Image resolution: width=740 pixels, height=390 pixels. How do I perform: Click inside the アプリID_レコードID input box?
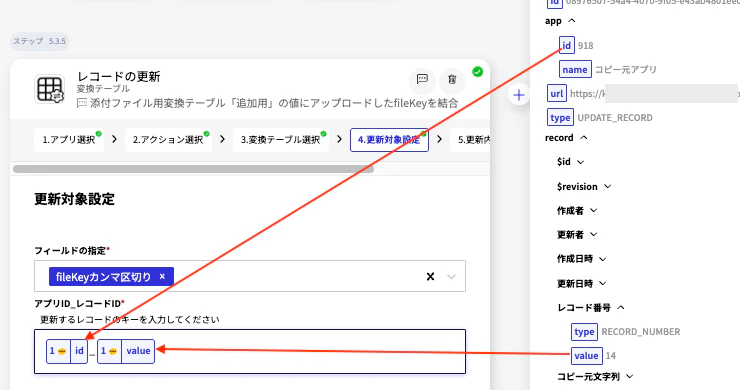coord(250,351)
